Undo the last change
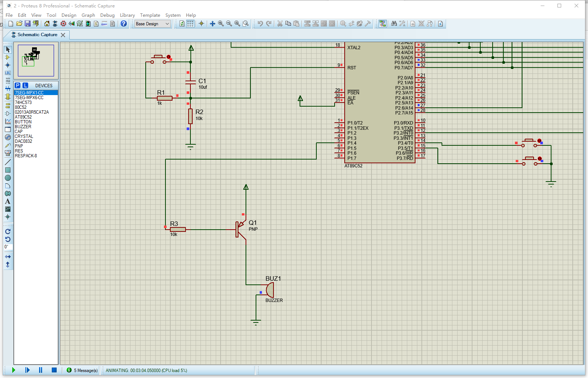Image resolution: width=588 pixels, height=378 pixels. [260, 23]
